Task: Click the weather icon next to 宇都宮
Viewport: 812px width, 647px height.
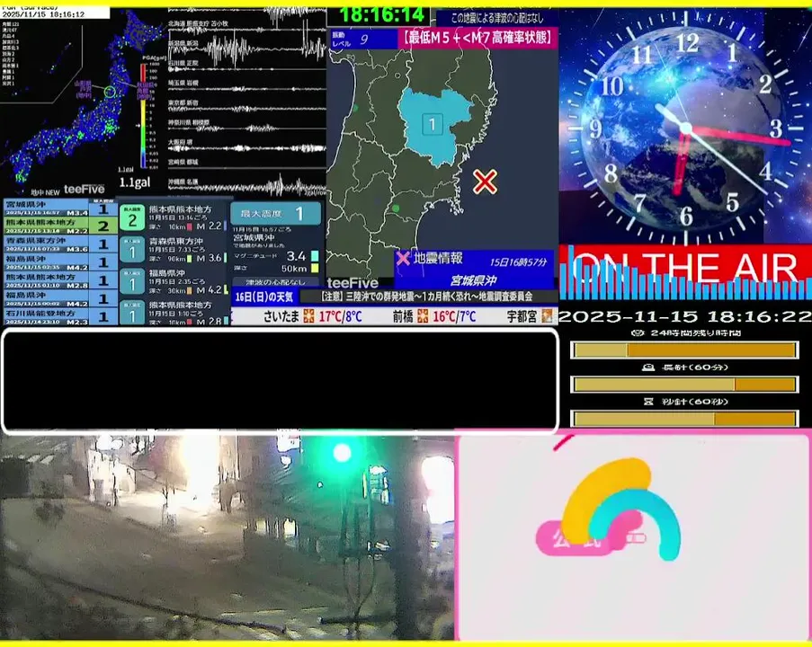Action: [x=547, y=315]
